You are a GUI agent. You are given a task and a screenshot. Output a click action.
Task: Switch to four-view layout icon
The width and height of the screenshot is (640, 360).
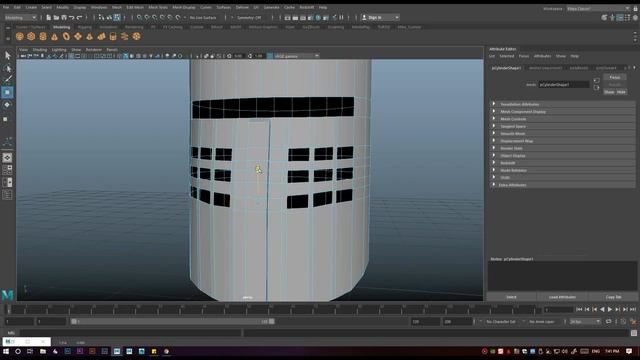tap(7, 170)
